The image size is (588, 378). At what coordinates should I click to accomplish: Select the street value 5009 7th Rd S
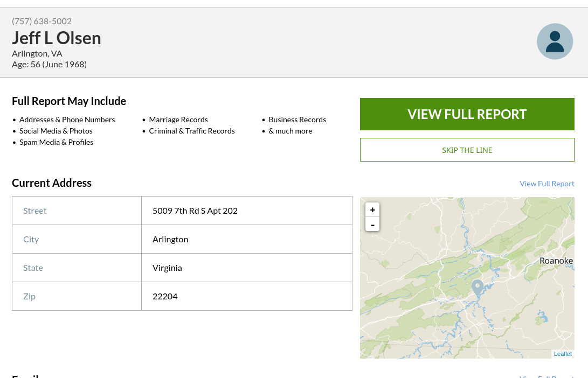(x=195, y=211)
